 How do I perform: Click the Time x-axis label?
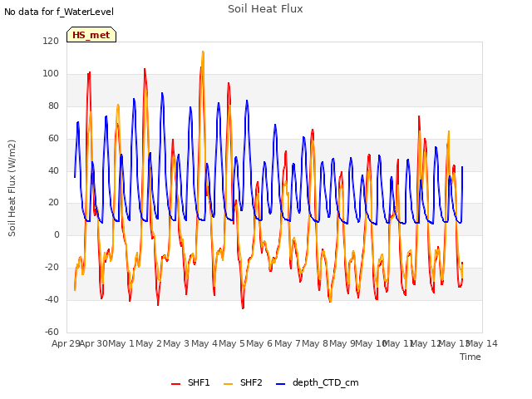[470, 357]
